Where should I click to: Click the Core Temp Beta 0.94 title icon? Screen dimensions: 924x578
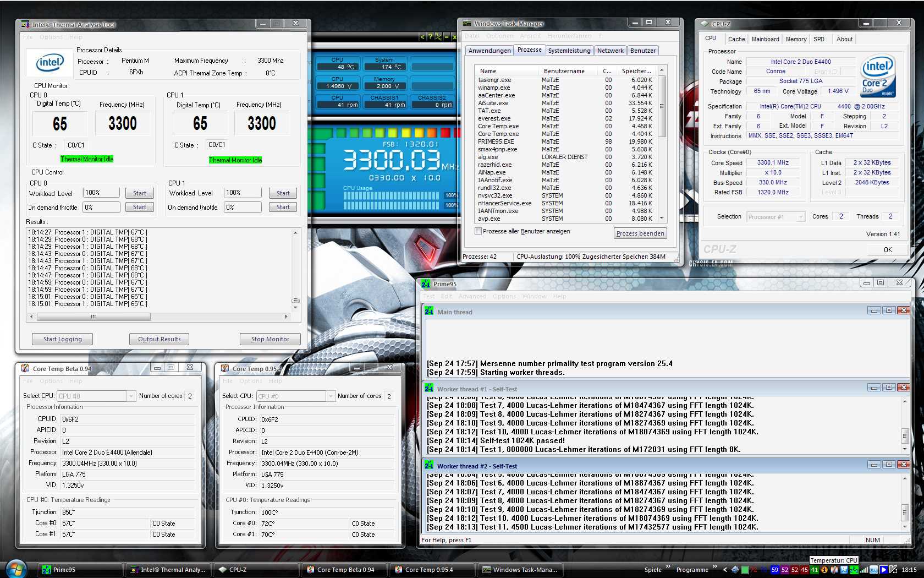pos(25,368)
